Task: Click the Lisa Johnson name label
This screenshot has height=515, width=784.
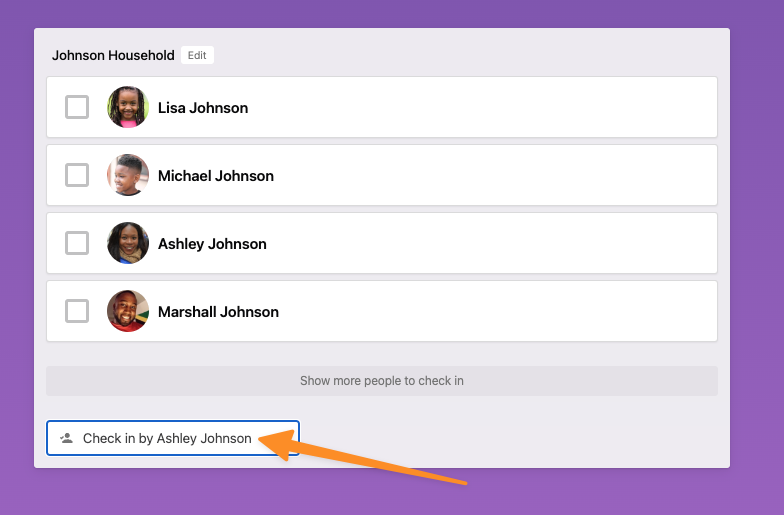Action: tap(203, 108)
